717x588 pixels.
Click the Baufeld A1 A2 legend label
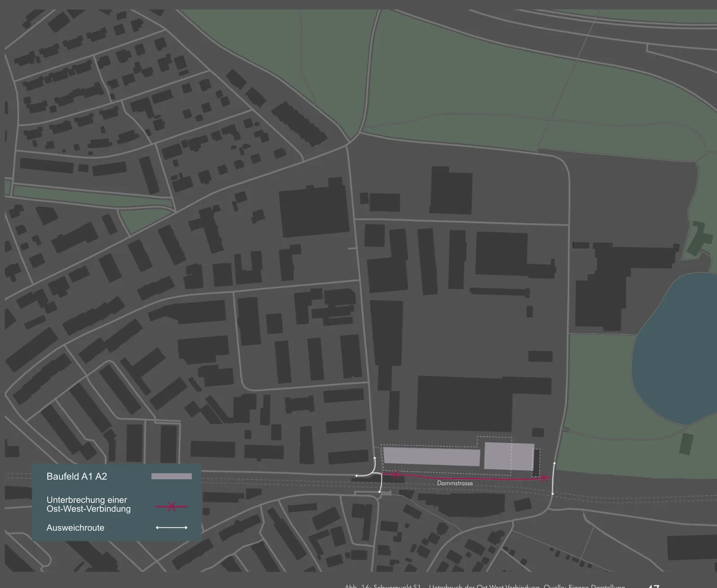[x=77, y=476]
